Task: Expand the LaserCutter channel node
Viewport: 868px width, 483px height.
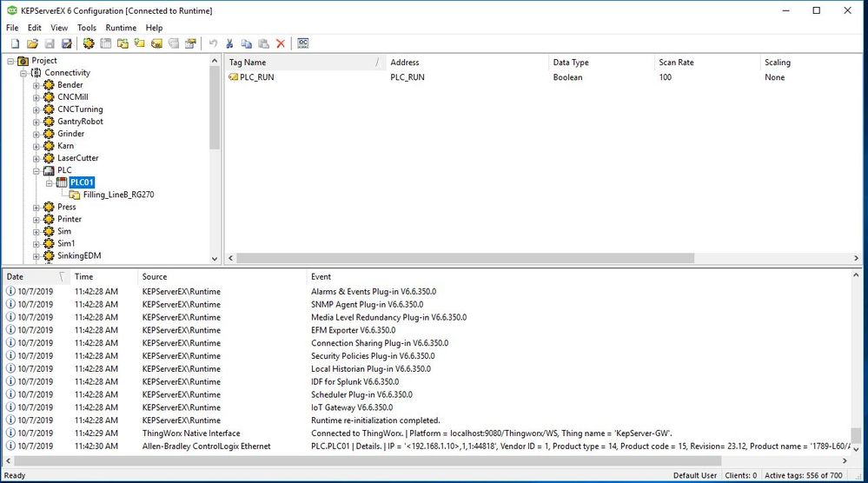Action: pyautogui.click(x=36, y=158)
